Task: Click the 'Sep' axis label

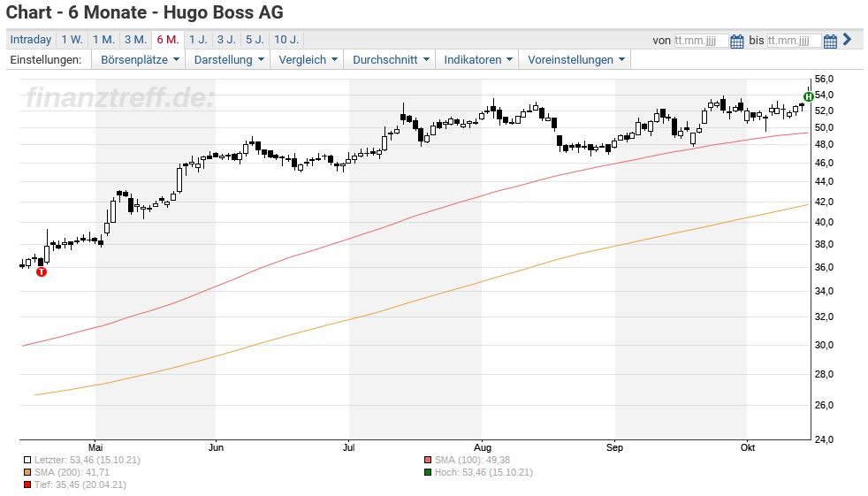Action: (x=614, y=447)
